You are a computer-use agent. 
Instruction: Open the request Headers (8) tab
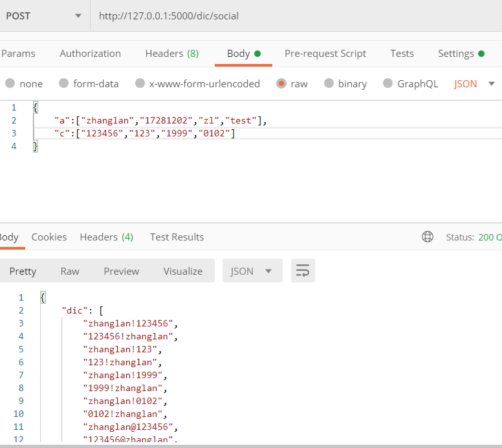[x=172, y=54]
